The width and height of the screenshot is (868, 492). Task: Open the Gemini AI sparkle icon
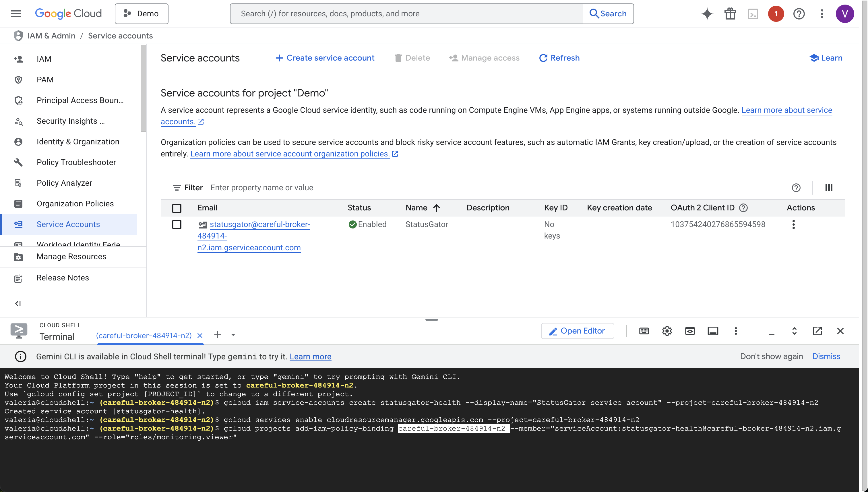coord(707,14)
